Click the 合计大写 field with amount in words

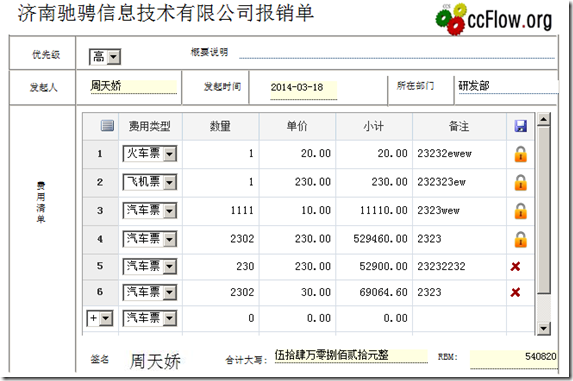pyautogui.click(x=351, y=355)
